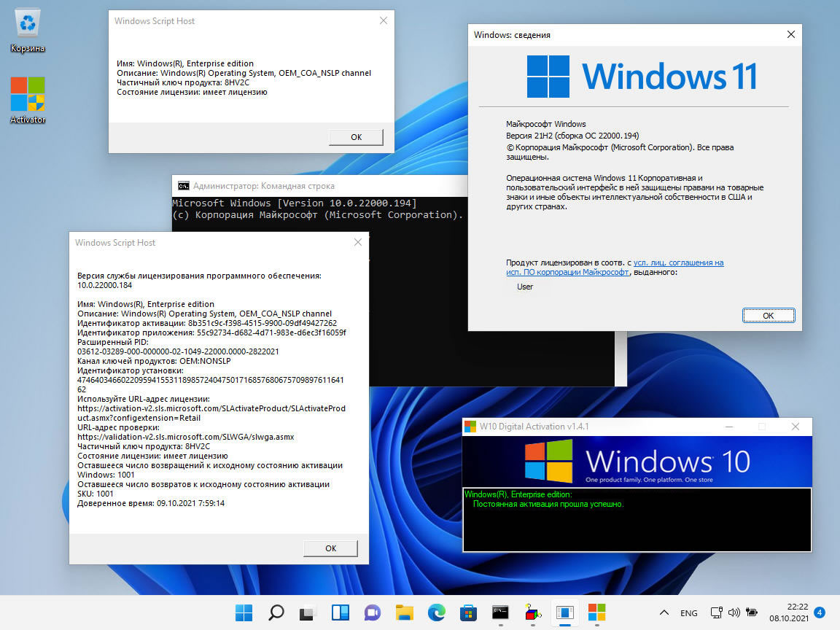Open notification center badge showing 4
840x630 pixels.
pos(820,612)
